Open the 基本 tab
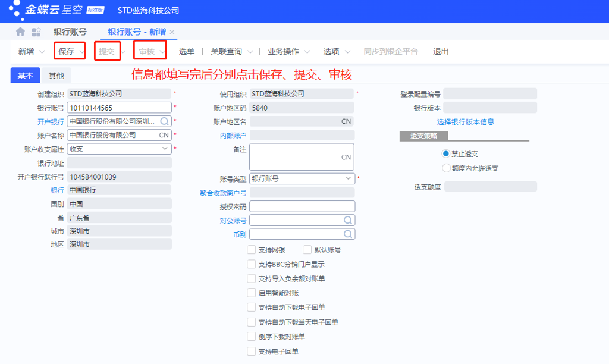The image size is (609, 364). click(x=25, y=76)
